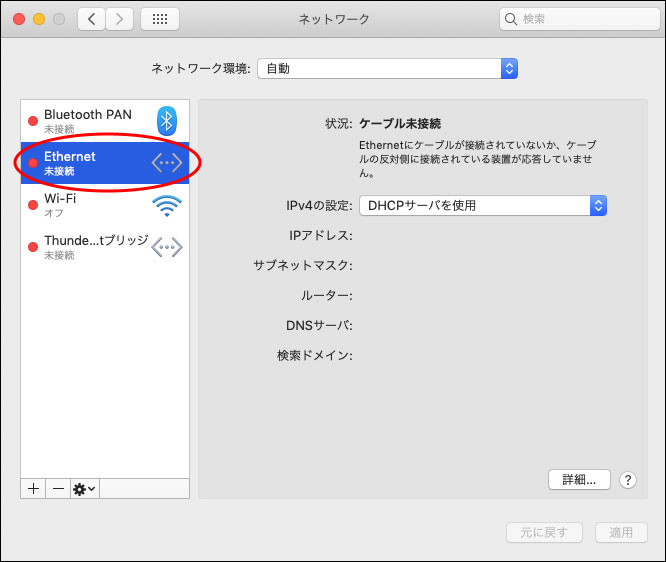Open IPv4の設定 dropdown showing DHCPサーバを使用

[x=483, y=206]
